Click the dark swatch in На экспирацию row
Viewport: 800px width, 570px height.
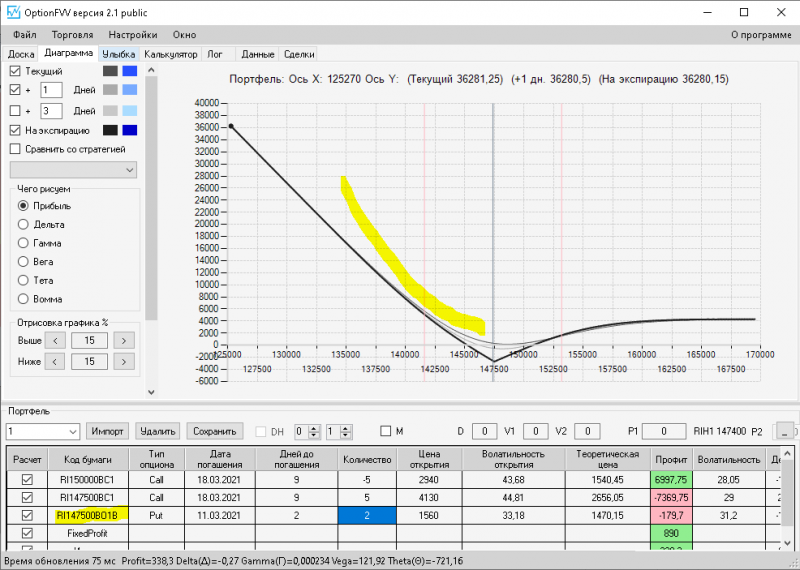tap(110, 130)
